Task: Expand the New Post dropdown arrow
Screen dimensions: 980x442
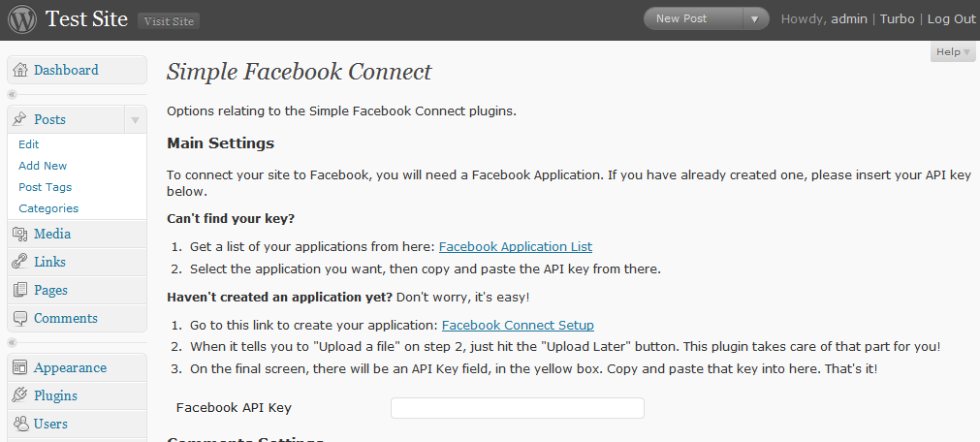Action: pyautogui.click(x=755, y=19)
